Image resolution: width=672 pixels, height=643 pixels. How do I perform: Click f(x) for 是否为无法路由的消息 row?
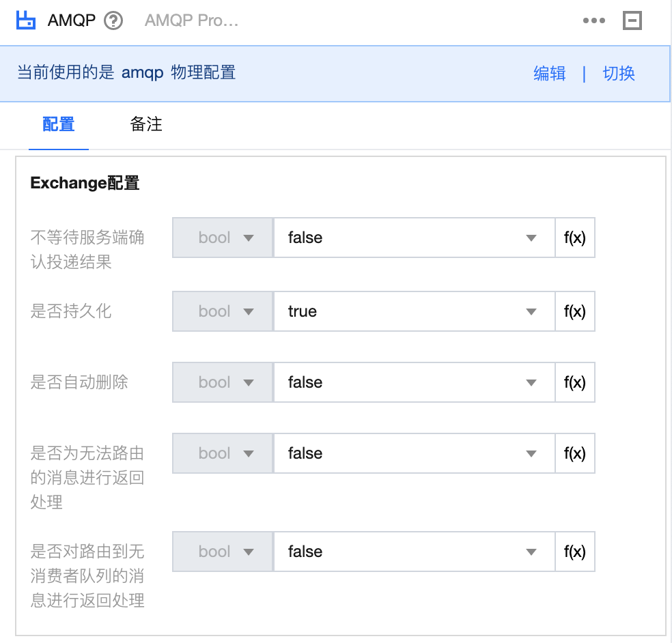tap(574, 453)
